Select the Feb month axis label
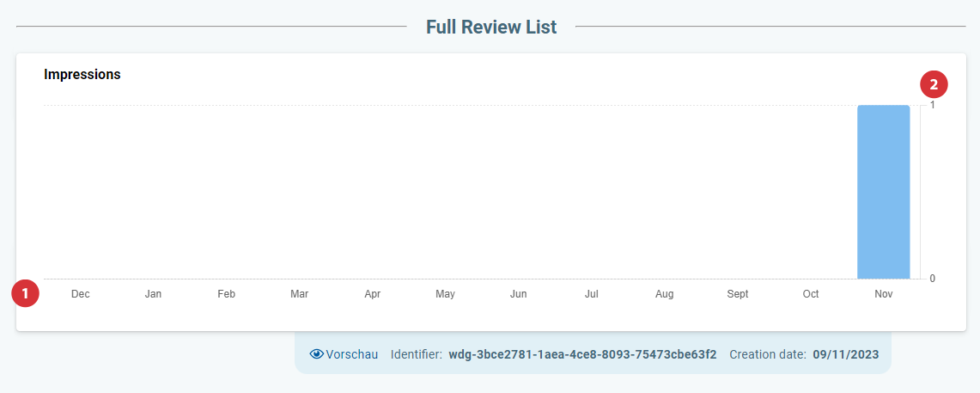980x393 pixels. 226,294
